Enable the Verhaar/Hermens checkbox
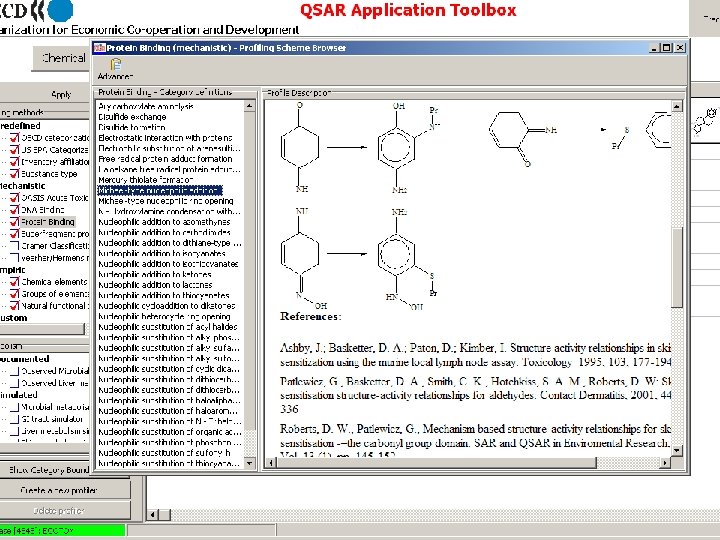Image resolution: width=720 pixels, height=540 pixels. pyautogui.click(x=14, y=258)
